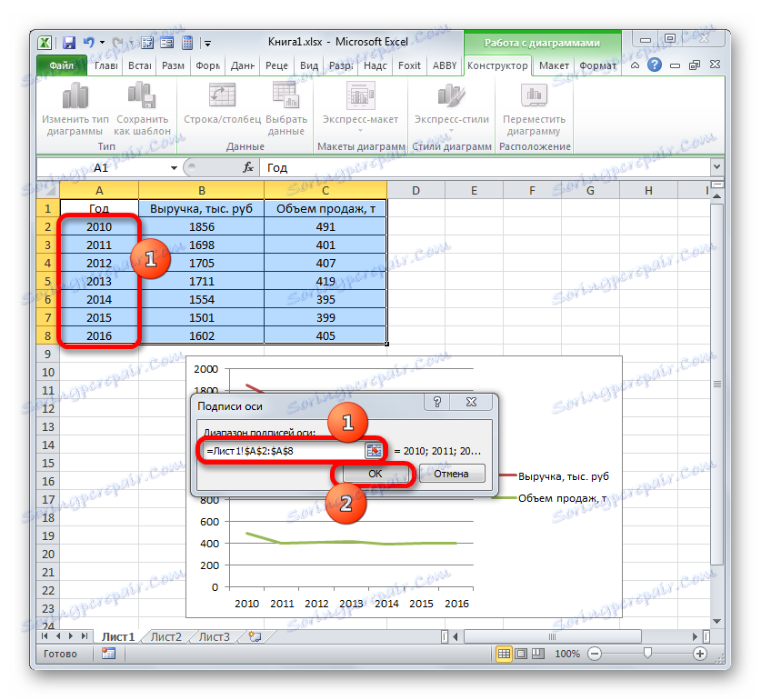Open the Customize Quick Access Toolbar dropdown
Image resolution: width=761 pixels, height=700 pixels.
coord(207,44)
